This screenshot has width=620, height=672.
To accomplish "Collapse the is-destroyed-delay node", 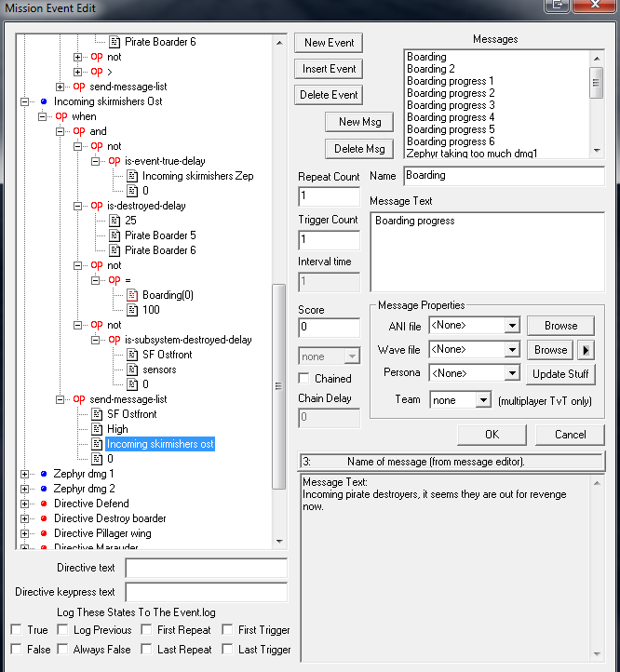I will [77, 206].
